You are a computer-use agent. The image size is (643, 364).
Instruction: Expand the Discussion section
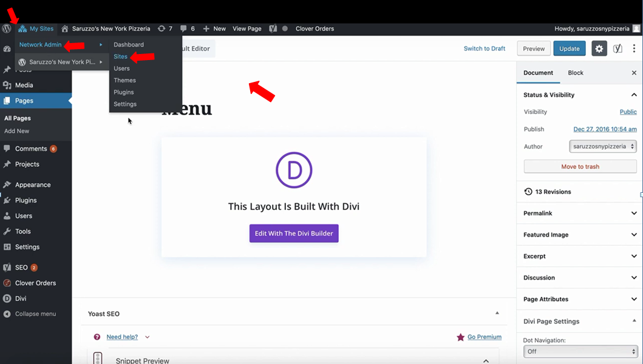580,277
